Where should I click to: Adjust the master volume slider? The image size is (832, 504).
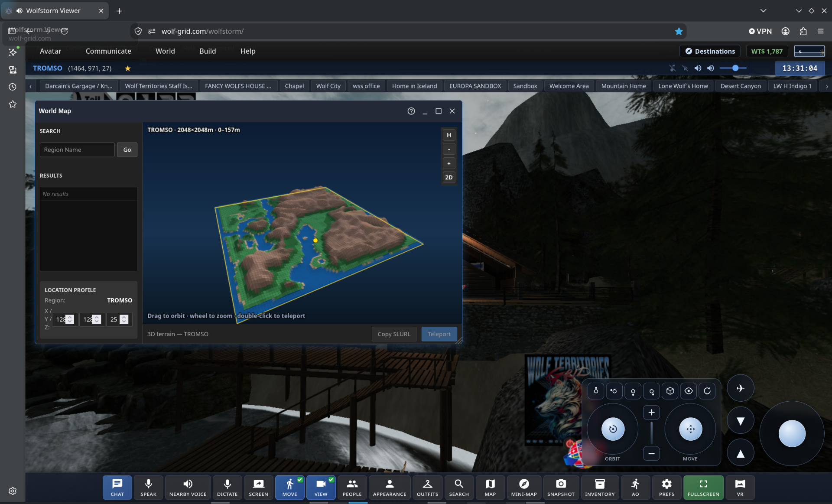point(733,68)
